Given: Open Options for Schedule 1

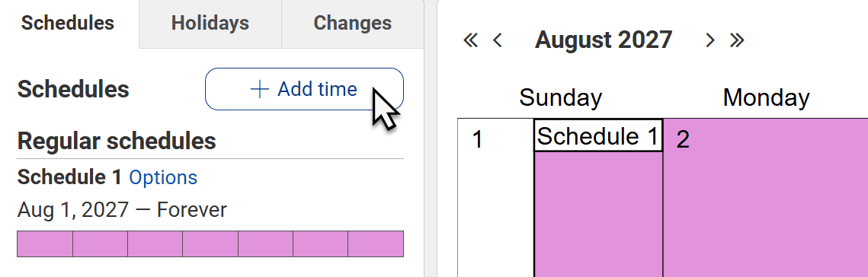Looking at the screenshot, I should (x=163, y=177).
